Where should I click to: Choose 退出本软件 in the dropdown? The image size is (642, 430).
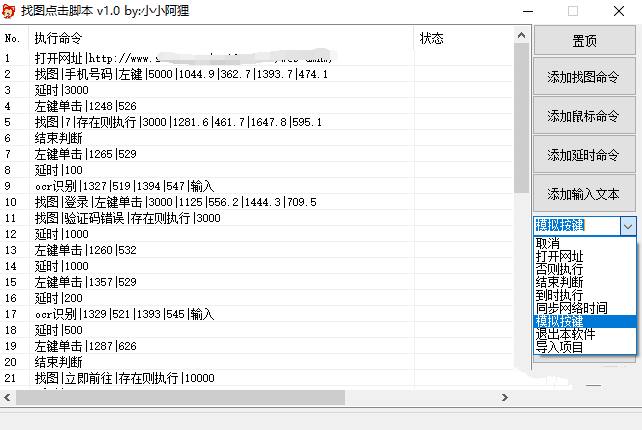565,335
